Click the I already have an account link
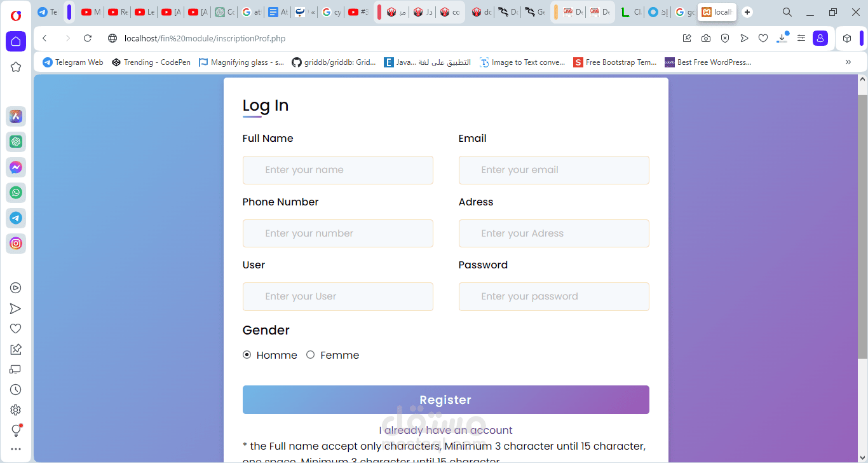The image size is (868, 463). coord(446,431)
